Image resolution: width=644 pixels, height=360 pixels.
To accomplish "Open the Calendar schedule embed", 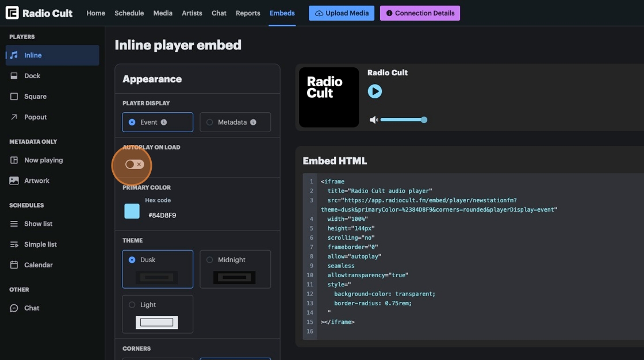I will coord(52,265).
